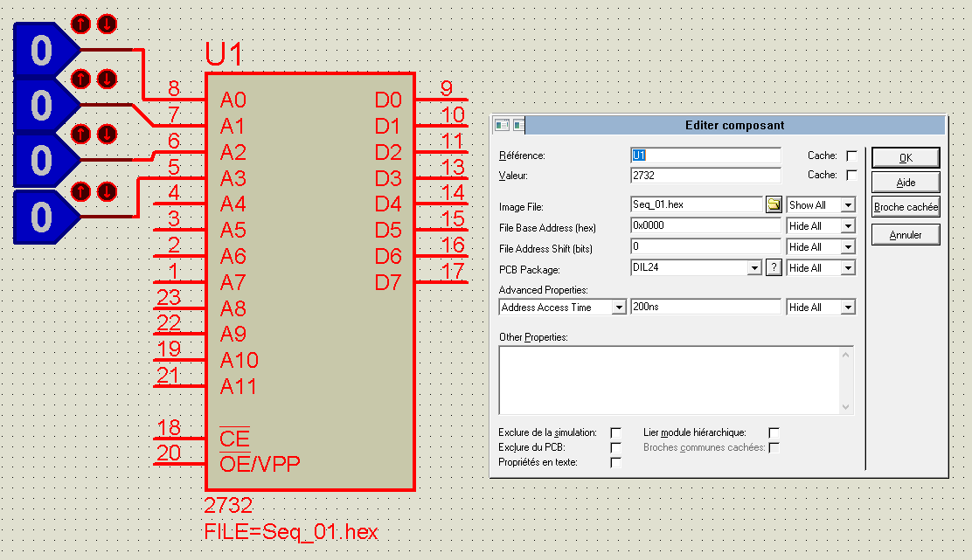
Task: Open the Image File browse folder icon
Action: 774,205
